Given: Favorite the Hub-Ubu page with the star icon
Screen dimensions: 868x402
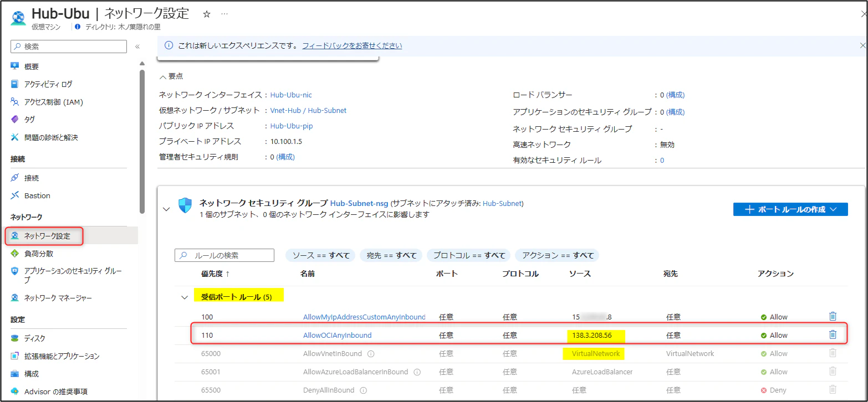Looking at the screenshot, I should [x=207, y=14].
